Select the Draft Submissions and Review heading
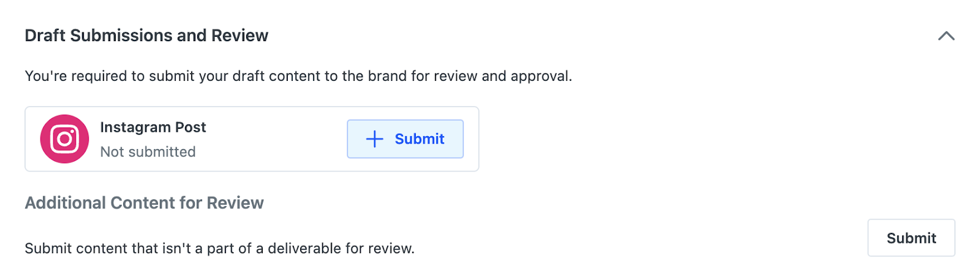Screen dimensions: 980x279 pyautogui.click(x=146, y=36)
